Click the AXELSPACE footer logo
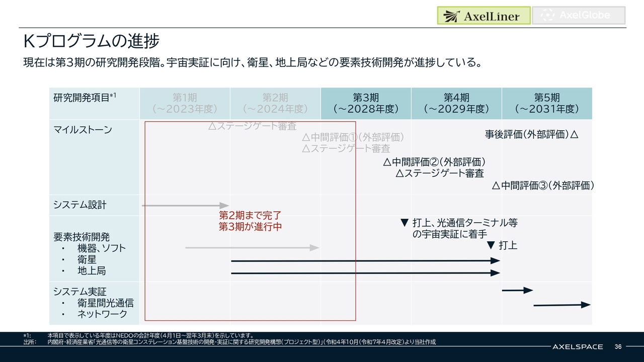The height and width of the screenshot is (362, 644). tap(578, 347)
